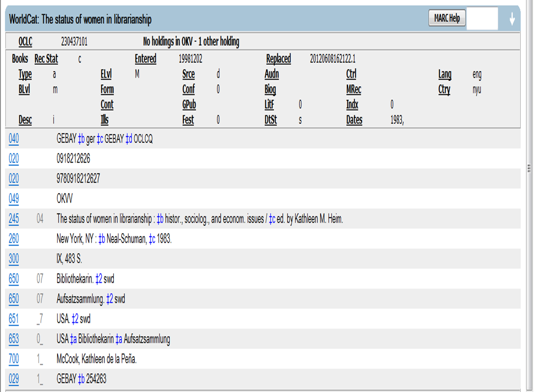Click the Dates fixed field label
The height and width of the screenshot is (392, 534).
point(354,120)
